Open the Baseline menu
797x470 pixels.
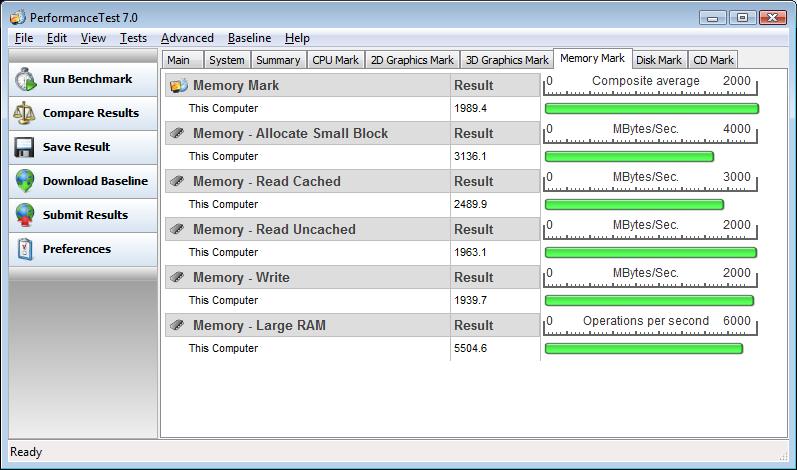click(249, 38)
